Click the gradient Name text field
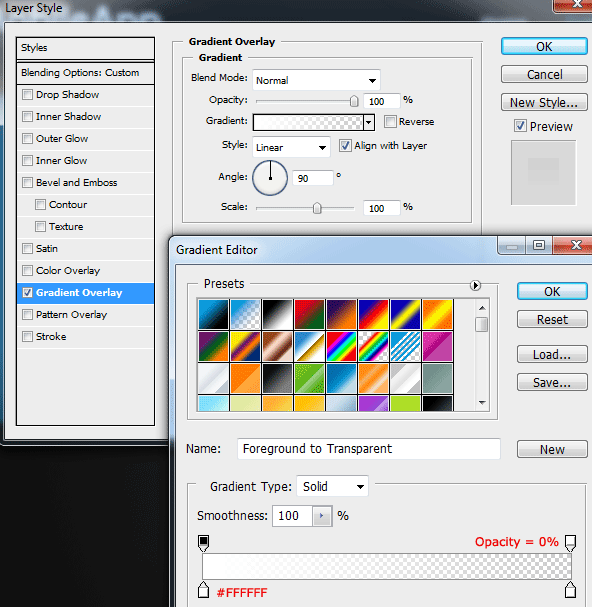The height and width of the screenshot is (607, 592). point(369,449)
